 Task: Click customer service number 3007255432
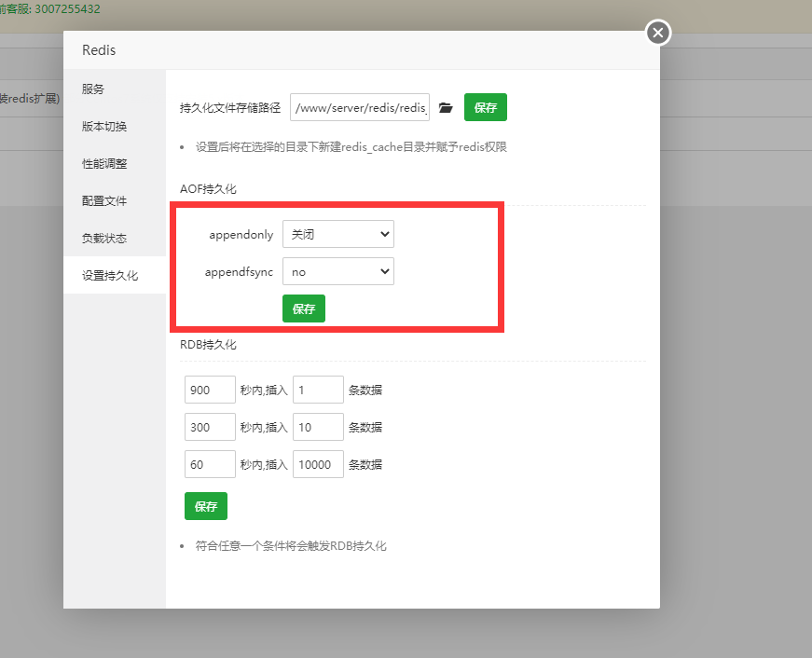click(x=67, y=8)
